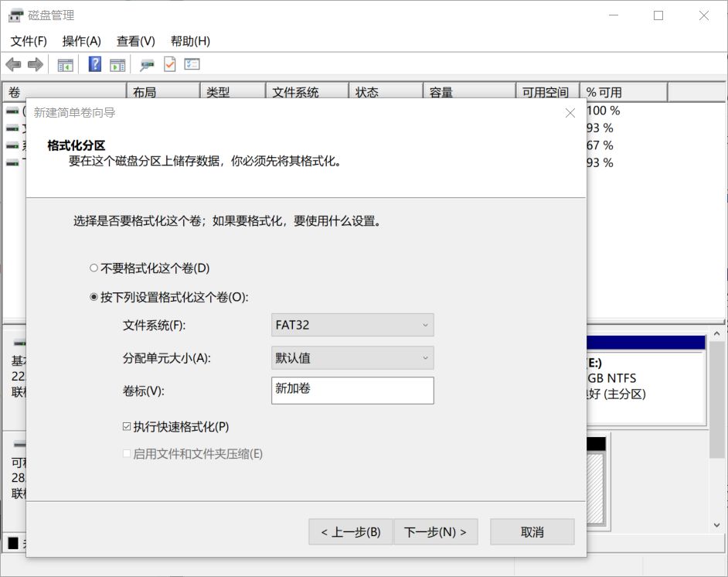Toggle the Show/Hide action pane toolbar icon

click(x=117, y=64)
